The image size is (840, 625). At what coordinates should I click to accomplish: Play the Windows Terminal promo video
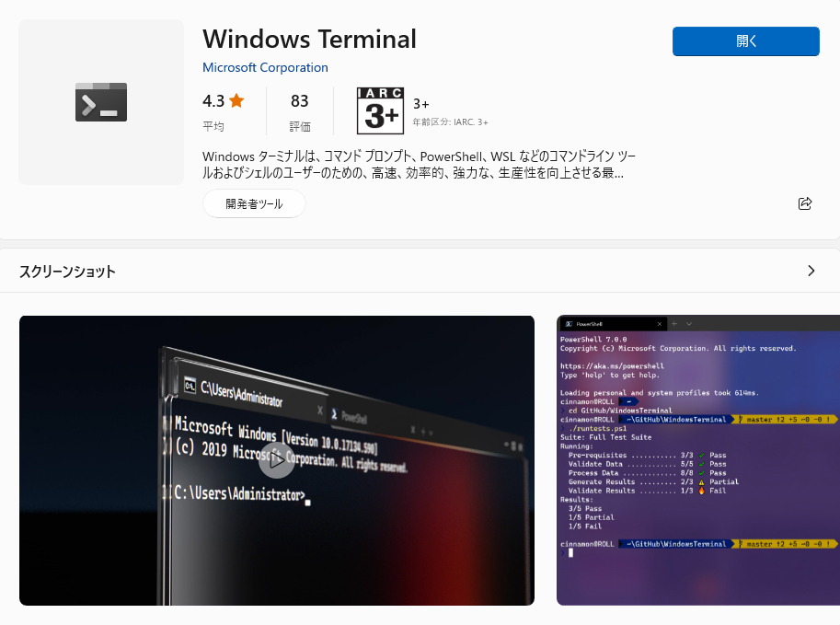[276, 460]
